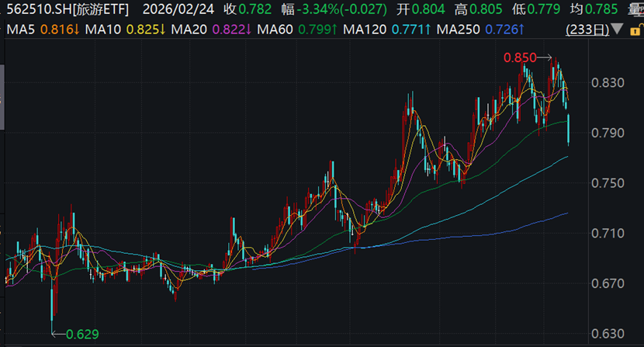Click the MA250 value 0.726
This screenshot has width=644, height=347.
coord(504,29)
